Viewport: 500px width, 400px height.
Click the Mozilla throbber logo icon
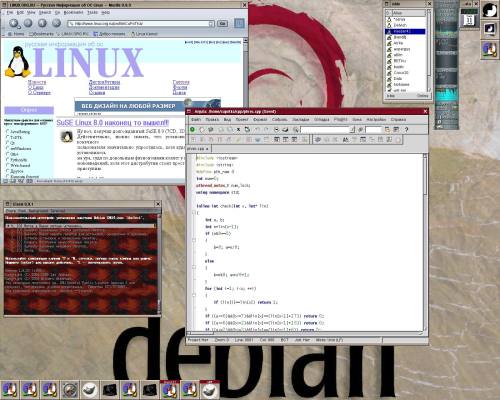[x=239, y=23]
